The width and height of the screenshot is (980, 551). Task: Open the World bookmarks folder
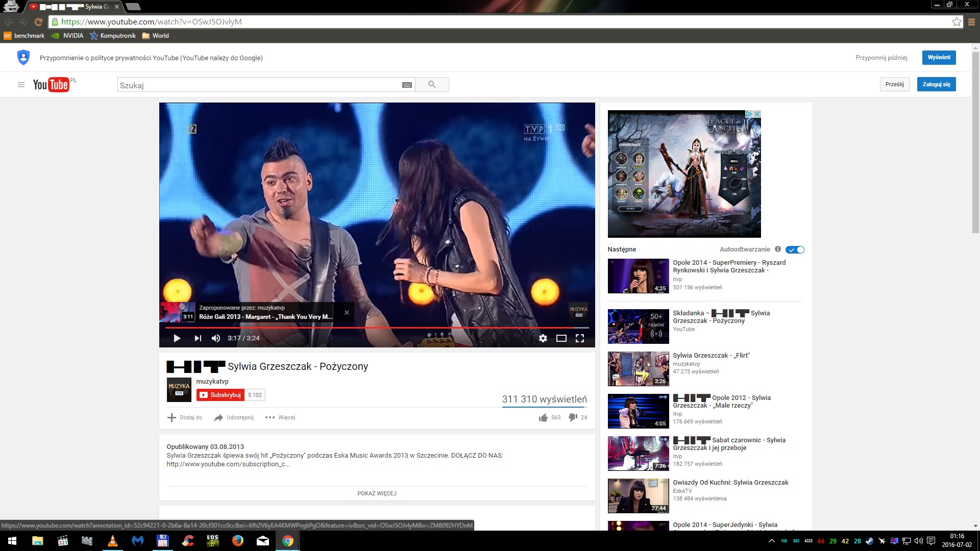click(156, 36)
